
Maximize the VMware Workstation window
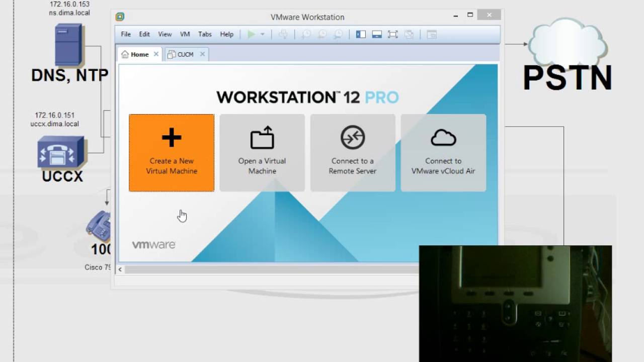[x=470, y=16]
